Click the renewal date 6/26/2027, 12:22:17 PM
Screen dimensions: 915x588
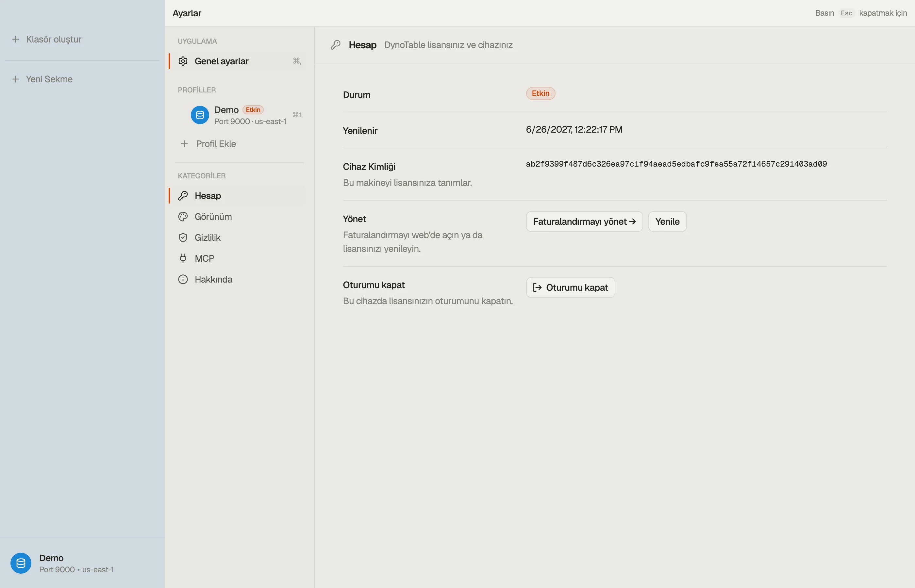tap(574, 129)
